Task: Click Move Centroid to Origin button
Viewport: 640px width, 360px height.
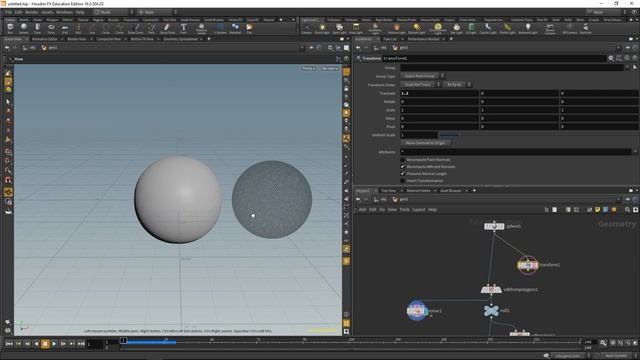Action: click(425, 143)
